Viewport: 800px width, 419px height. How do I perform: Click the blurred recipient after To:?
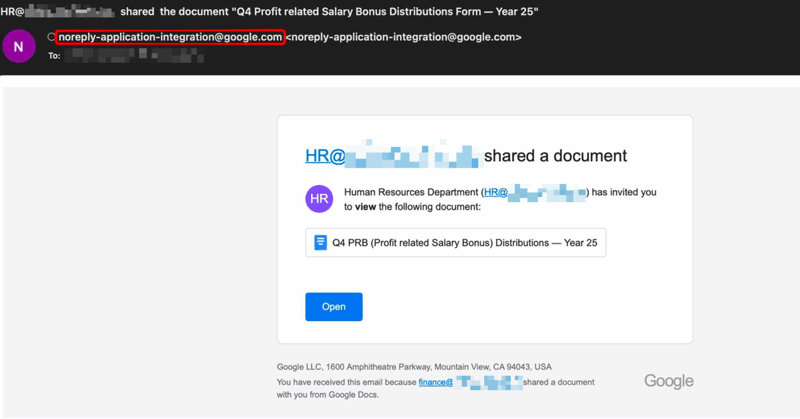tap(130, 56)
